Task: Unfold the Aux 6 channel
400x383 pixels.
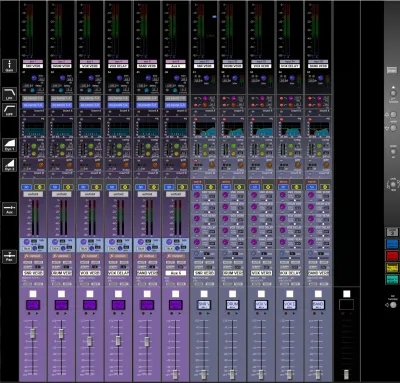Action: (x=176, y=194)
